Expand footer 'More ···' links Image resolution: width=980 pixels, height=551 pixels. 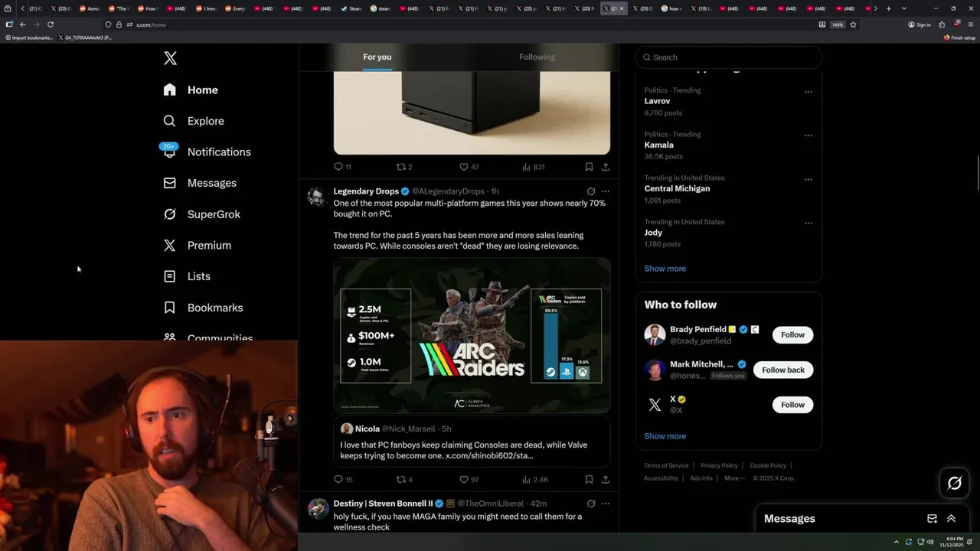(x=735, y=478)
